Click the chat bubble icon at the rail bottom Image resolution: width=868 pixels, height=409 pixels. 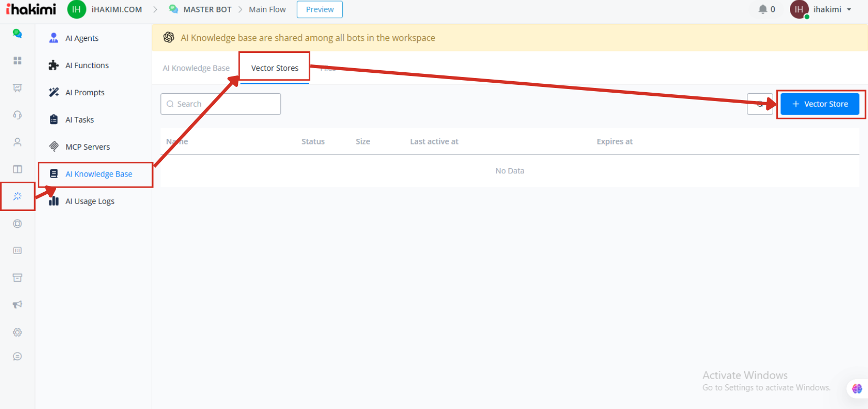tap(17, 357)
